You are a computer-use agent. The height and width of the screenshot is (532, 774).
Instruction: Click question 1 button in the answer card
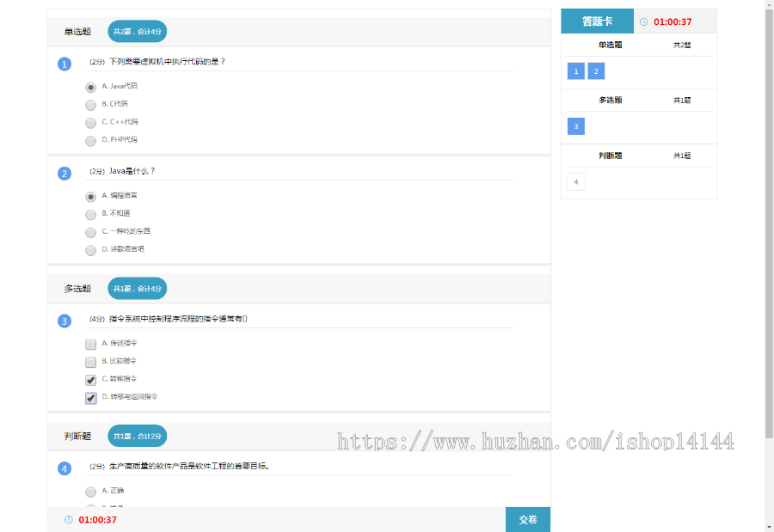(575, 70)
